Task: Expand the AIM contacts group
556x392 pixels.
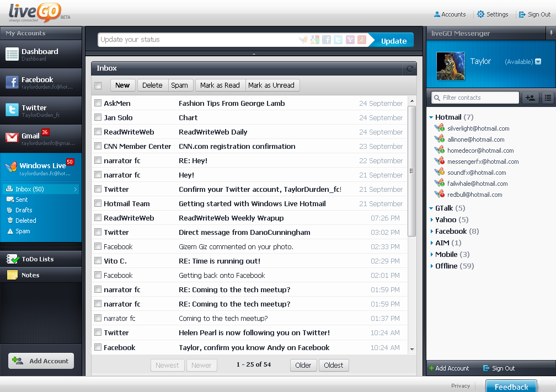Action: (431, 243)
